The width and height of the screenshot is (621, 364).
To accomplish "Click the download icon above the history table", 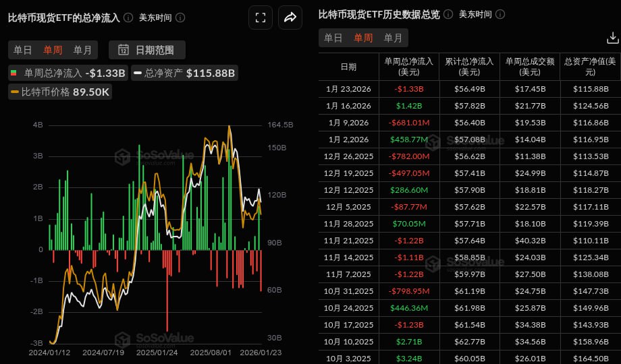I will (x=612, y=38).
